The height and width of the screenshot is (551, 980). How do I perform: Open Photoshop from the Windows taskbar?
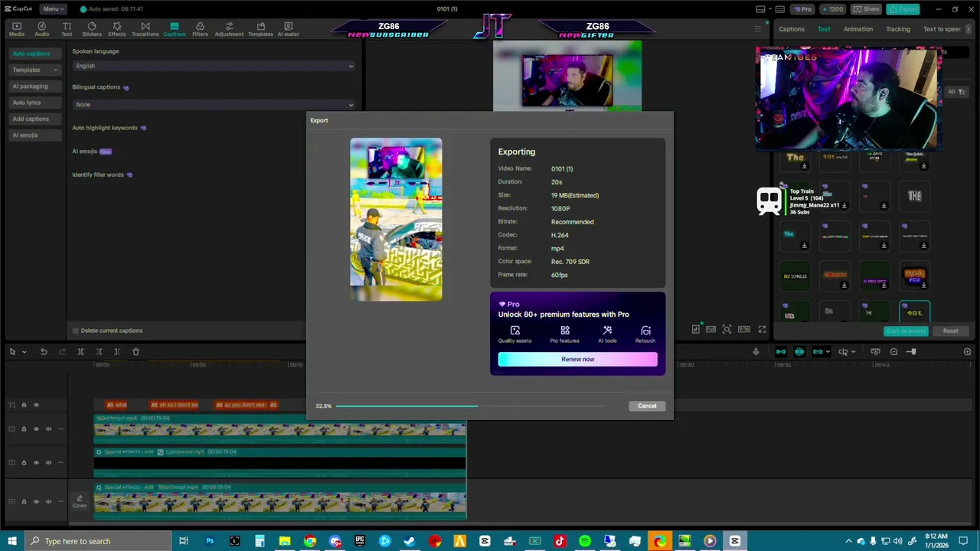[x=209, y=541]
